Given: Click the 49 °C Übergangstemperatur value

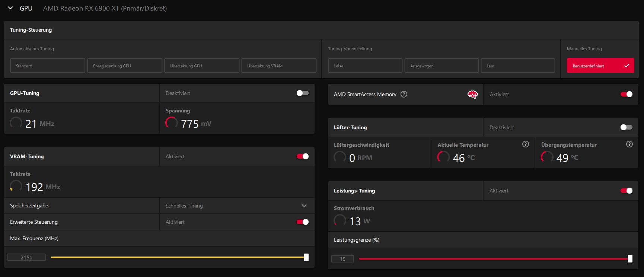Looking at the screenshot, I should click(568, 158).
